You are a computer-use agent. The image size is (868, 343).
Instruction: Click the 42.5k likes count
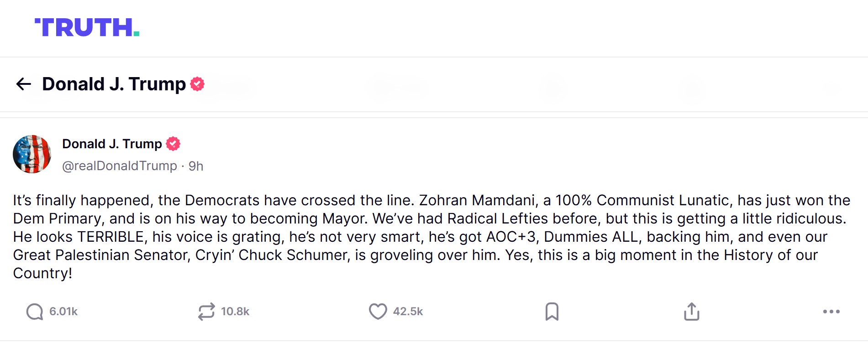(x=408, y=312)
